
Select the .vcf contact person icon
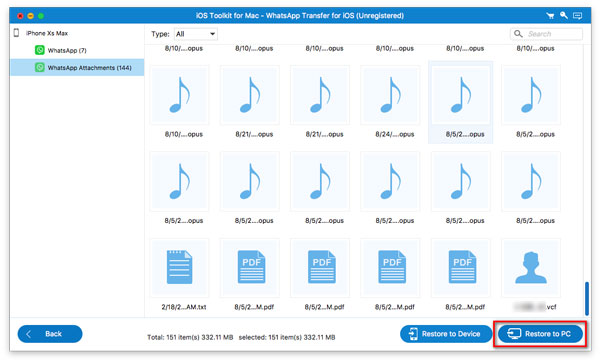[531, 267]
